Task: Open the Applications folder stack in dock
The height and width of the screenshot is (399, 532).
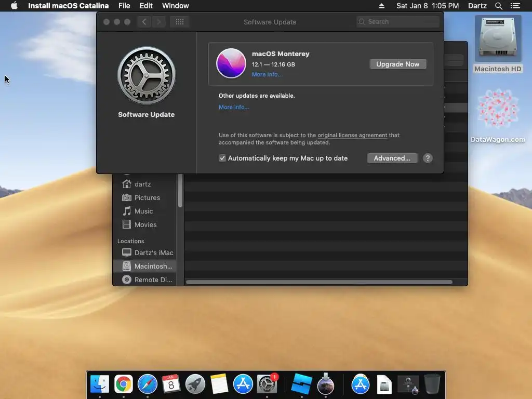Action: tap(361, 384)
